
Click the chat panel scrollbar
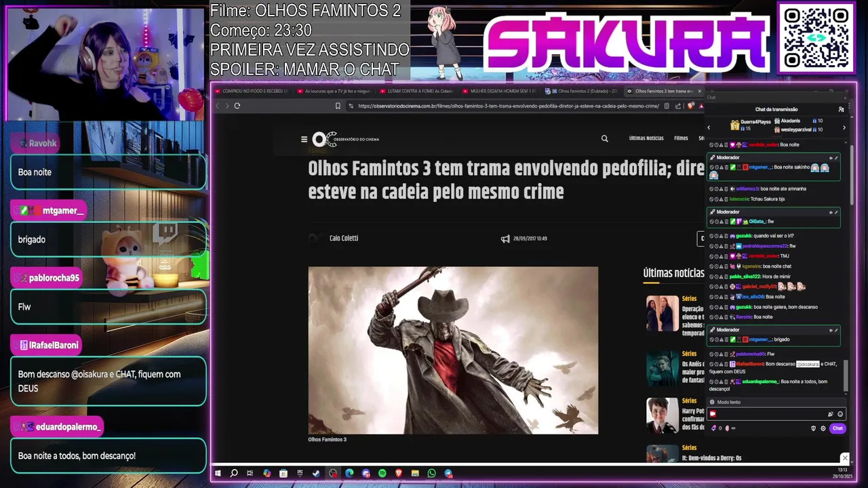coord(846,375)
